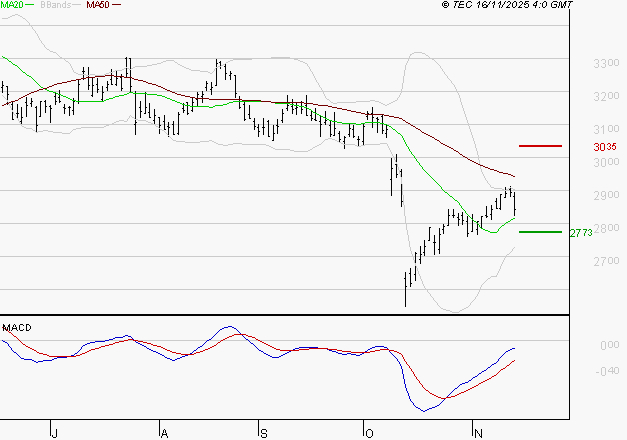Click the MACD -040 axis label

607,371
